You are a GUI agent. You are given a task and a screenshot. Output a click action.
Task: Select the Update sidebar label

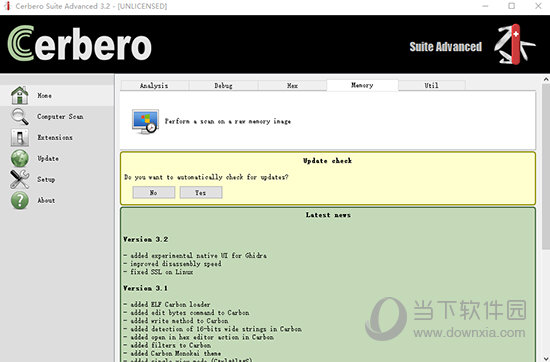click(x=48, y=159)
